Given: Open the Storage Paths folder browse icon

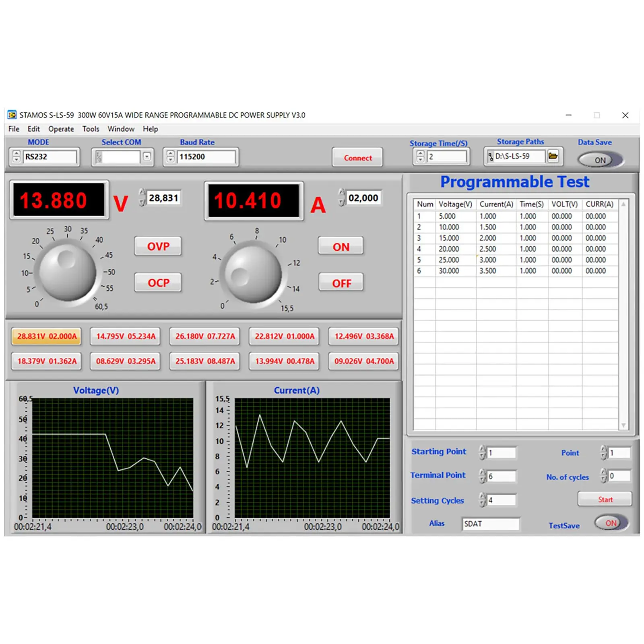Looking at the screenshot, I should (x=553, y=156).
